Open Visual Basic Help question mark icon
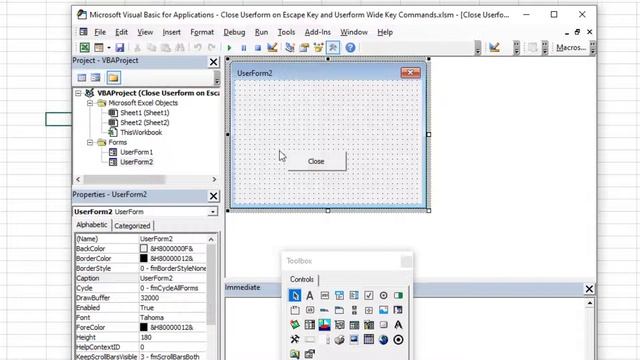Viewport: 640px width, 360px height. click(350, 48)
